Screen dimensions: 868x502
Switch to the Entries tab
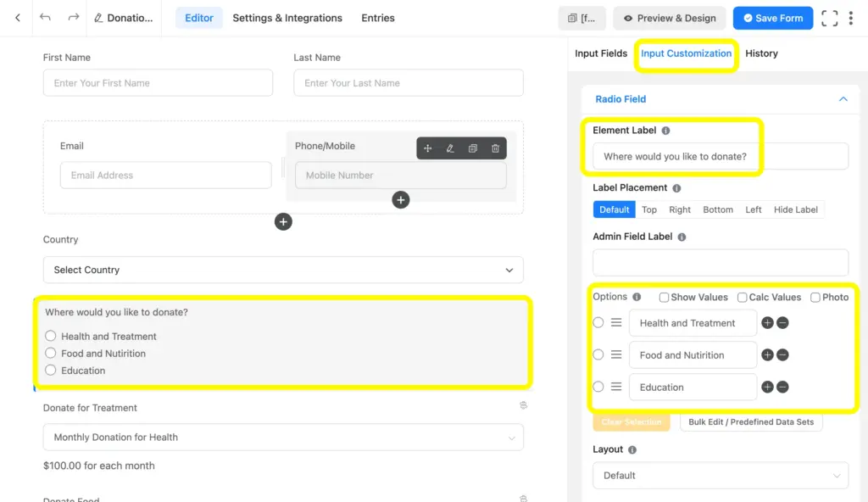coord(377,17)
